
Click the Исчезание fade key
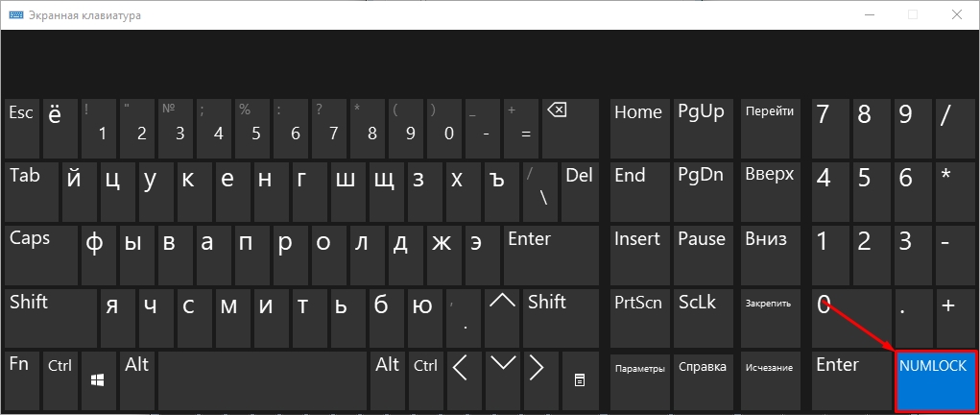tap(770, 380)
